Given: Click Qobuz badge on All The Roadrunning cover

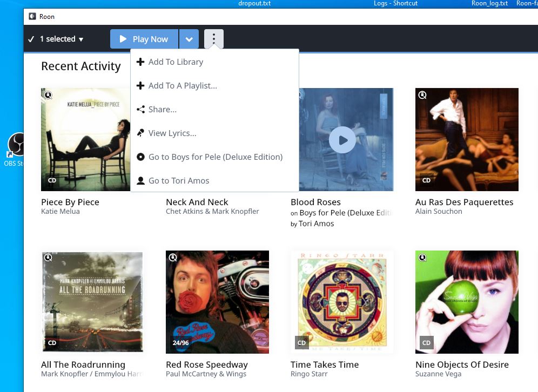Looking at the screenshot, I should (48, 257).
